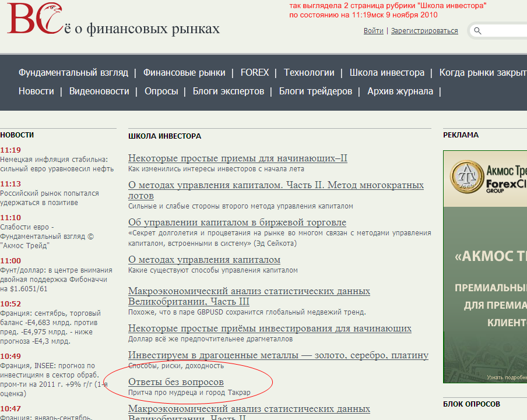Open the Видеоновости menu item
527x420 pixels.
pyautogui.click(x=99, y=91)
